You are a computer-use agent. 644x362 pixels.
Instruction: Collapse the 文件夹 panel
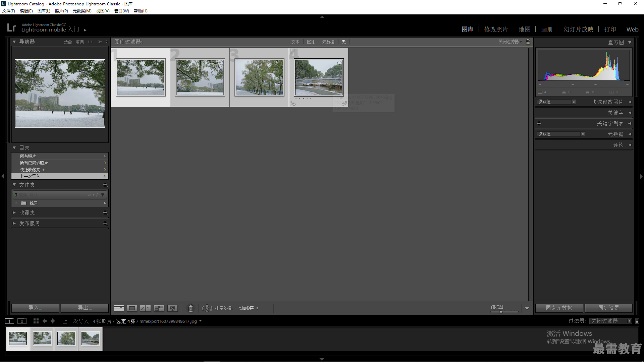(x=14, y=185)
